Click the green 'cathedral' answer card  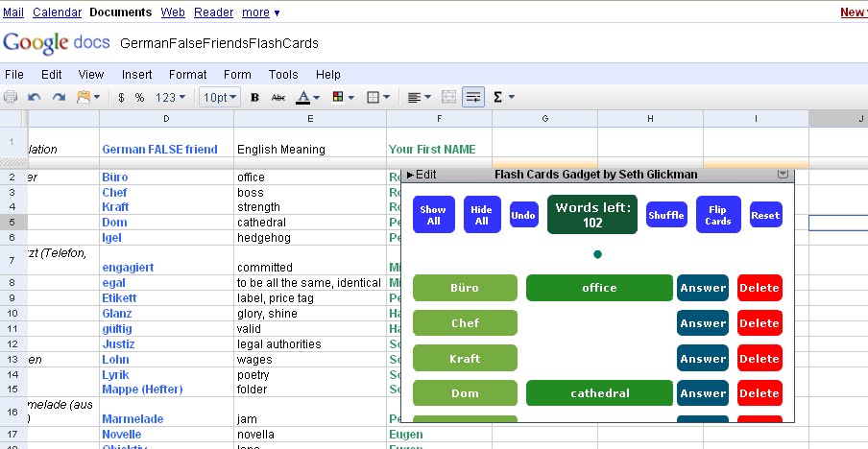click(599, 393)
